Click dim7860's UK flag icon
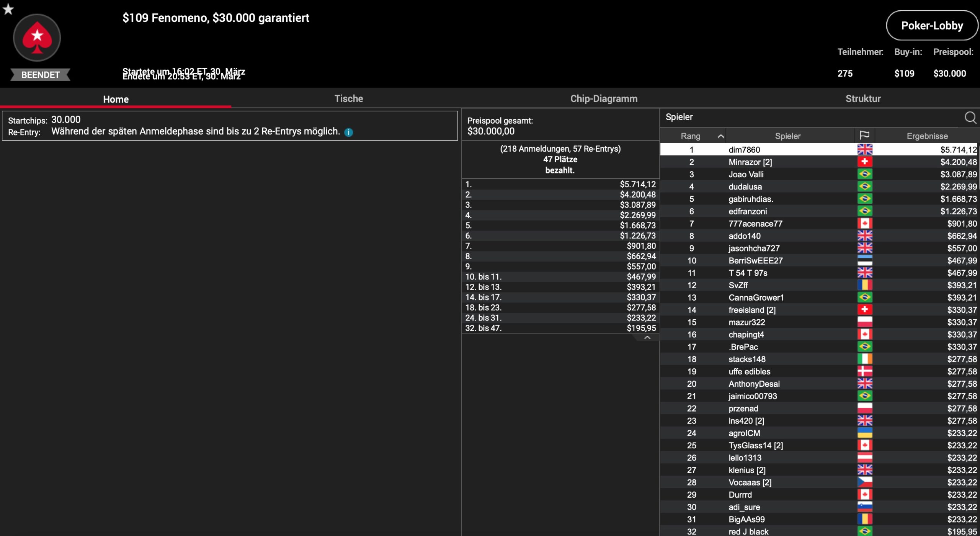The image size is (980, 536). [864, 149]
